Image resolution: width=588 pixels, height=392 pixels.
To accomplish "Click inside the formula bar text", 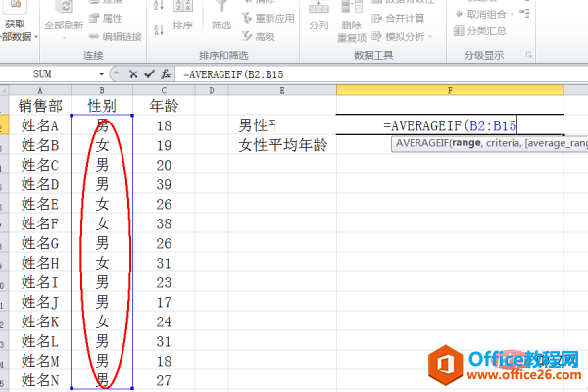I will [233, 74].
